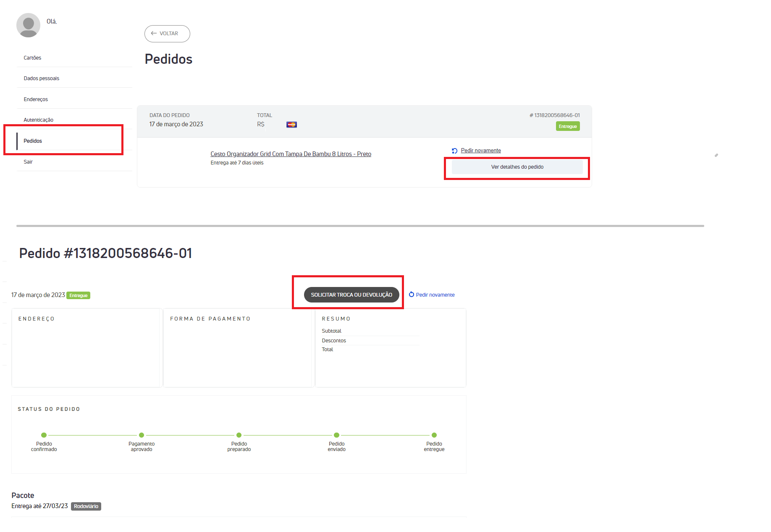Click the user profile avatar icon
Image resolution: width=771 pixels, height=532 pixels.
(x=28, y=25)
